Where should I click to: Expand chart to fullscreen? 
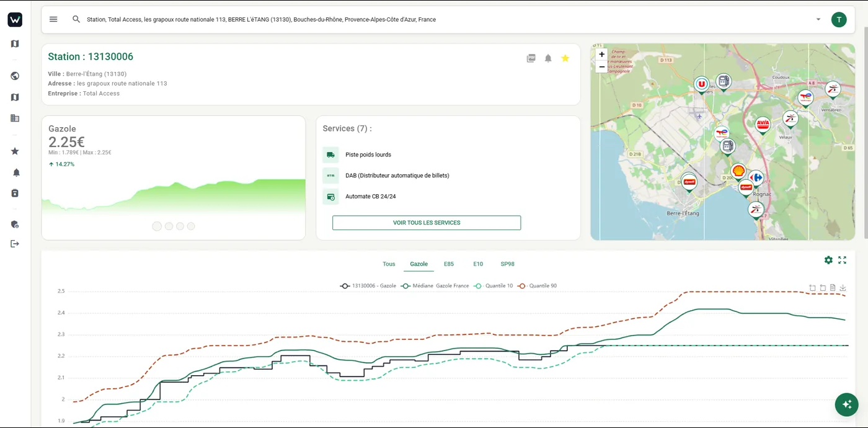[x=842, y=260]
